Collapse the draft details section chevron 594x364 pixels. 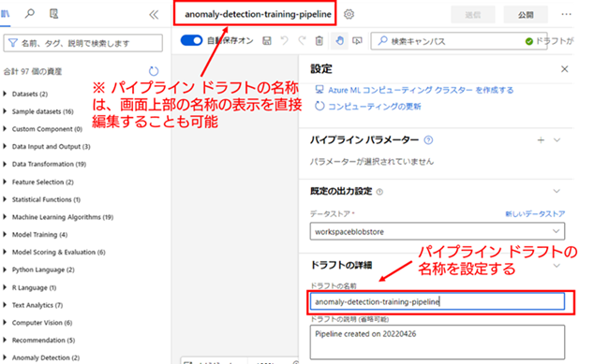coord(557,266)
